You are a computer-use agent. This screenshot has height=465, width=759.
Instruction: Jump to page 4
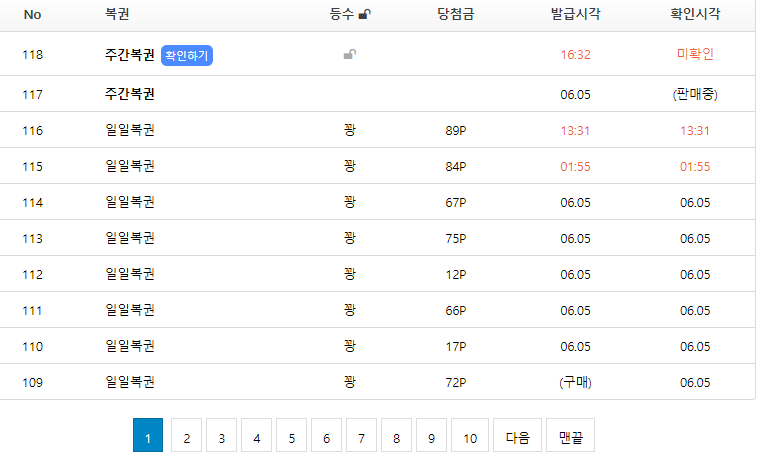point(257,435)
